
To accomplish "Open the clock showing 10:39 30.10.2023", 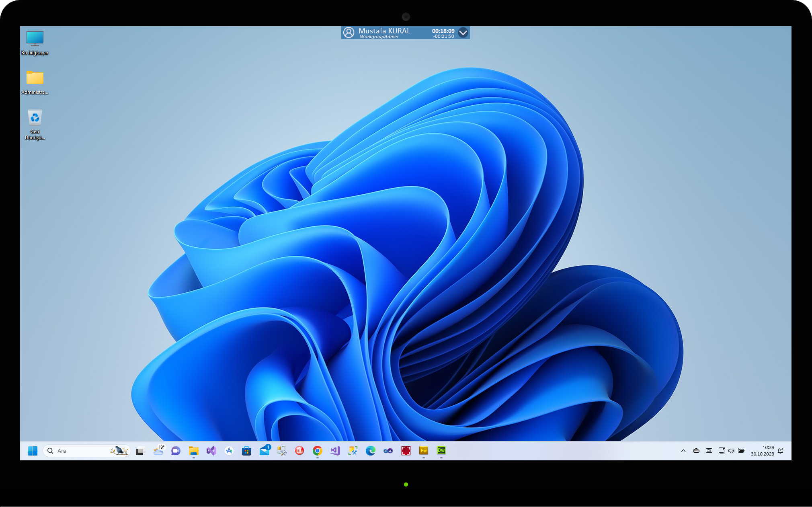I will tap(763, 451).
